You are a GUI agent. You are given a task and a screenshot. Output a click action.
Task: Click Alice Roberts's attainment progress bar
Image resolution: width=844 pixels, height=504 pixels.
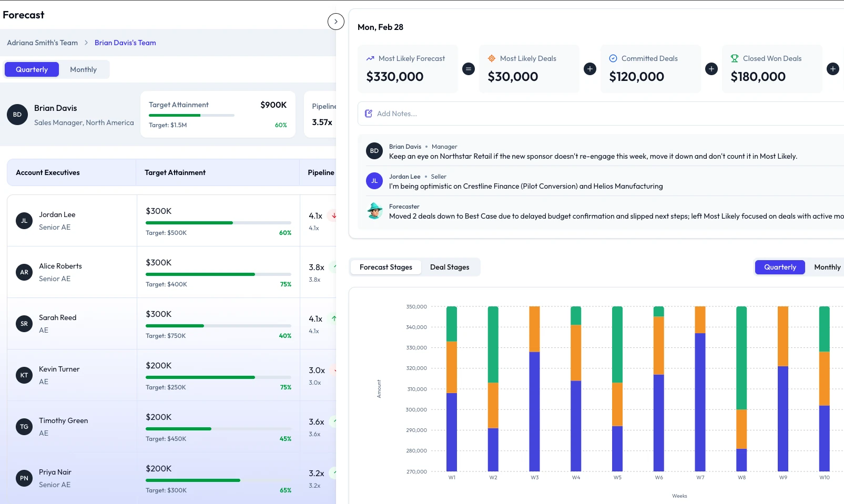coord(218,274)
